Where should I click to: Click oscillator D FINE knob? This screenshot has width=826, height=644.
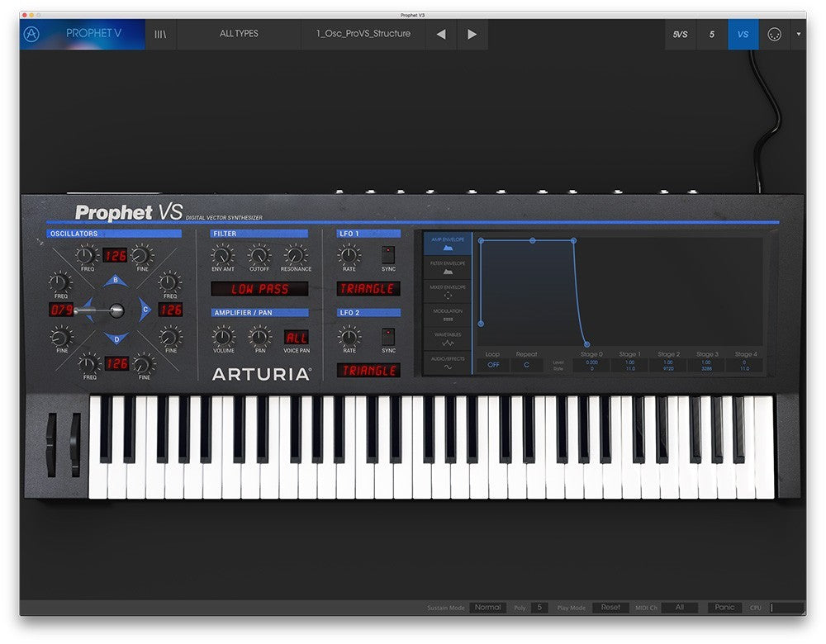[142, 364]
